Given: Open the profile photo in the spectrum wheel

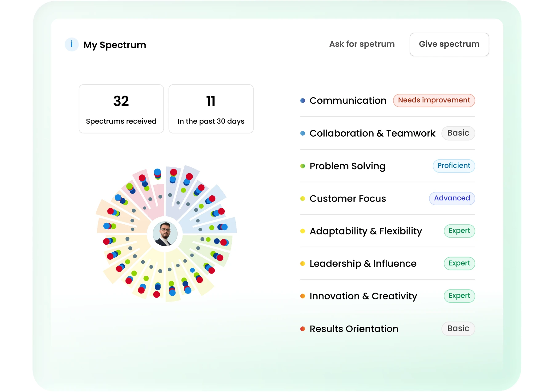Looking at the screenshot, I should [x=165, y=234].
